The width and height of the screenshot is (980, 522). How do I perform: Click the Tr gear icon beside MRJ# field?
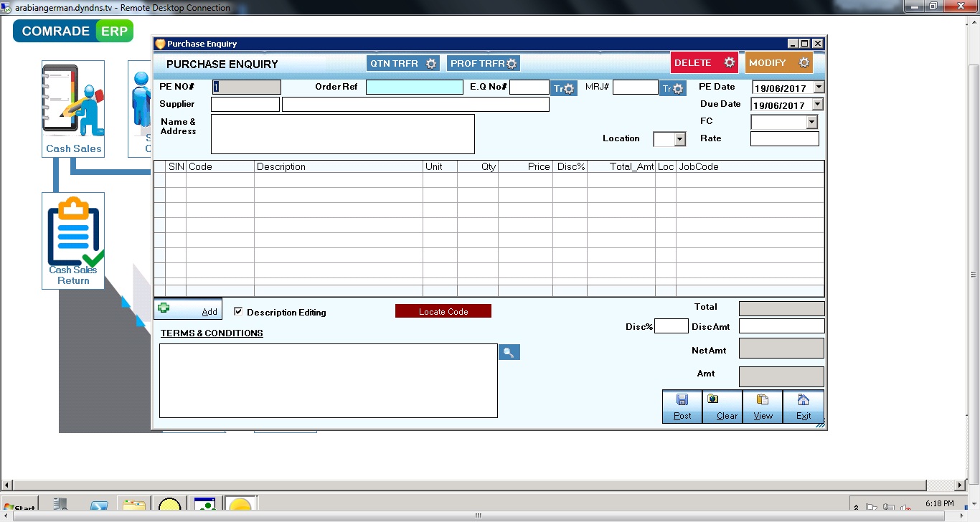pyautogui.click(x=672, y=88)
